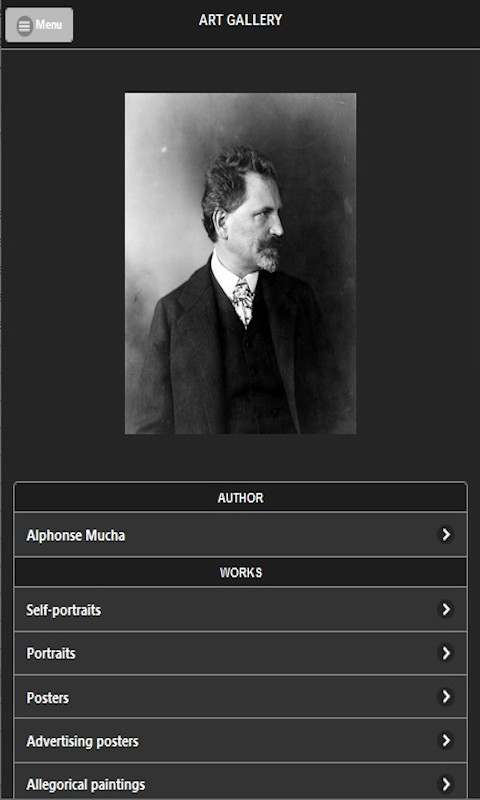Image resolution: width=480 pixels, height=800 pixels.
Task: Click the hamburger icon in Menu button
Action: [x=24, y=26]
